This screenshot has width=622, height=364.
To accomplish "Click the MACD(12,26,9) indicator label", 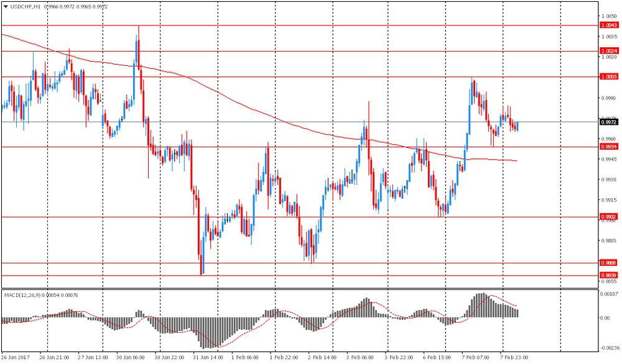I will (x=22, y=295).
